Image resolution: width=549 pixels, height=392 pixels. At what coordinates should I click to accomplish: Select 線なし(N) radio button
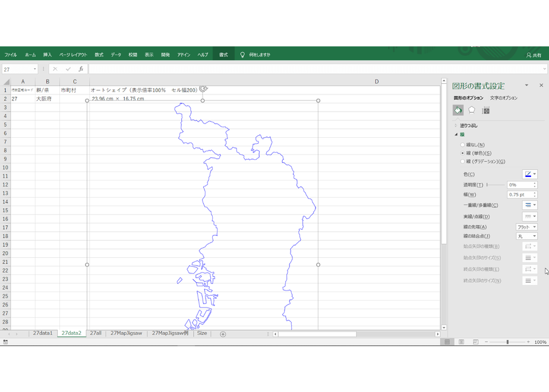[462, 144]
